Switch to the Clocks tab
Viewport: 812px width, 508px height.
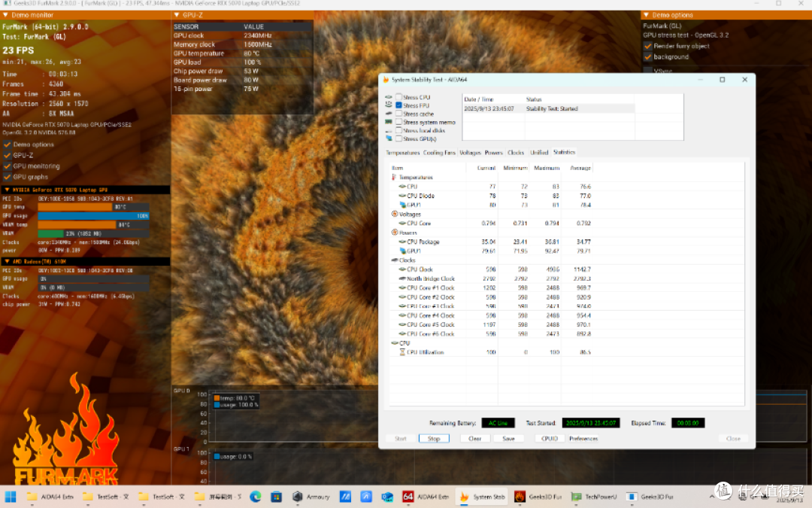tap(516, 152)
